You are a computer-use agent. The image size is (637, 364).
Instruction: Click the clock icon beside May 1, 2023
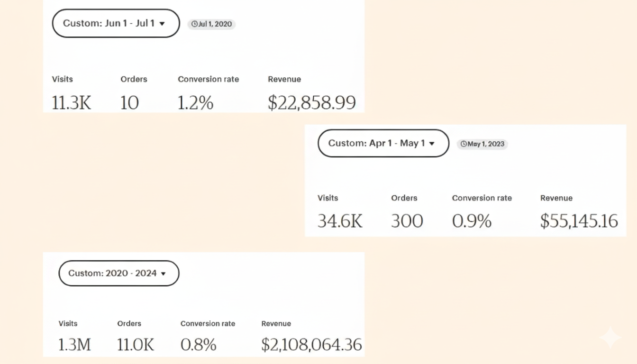pos(464,144)
